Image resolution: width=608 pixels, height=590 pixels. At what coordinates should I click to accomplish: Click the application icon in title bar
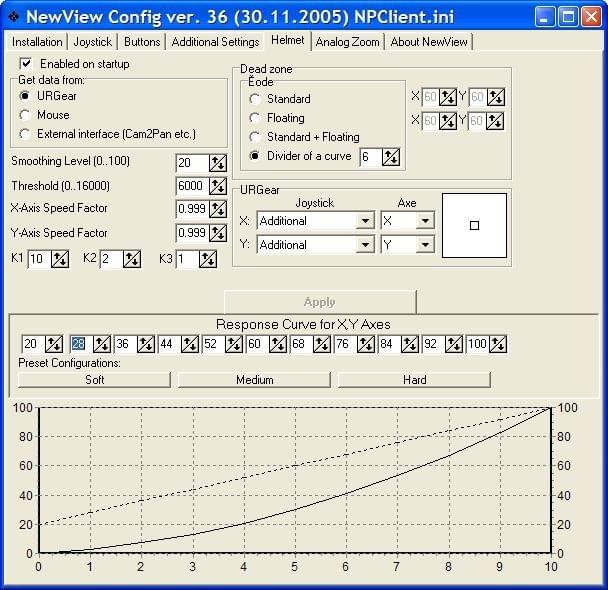[x=13, y=16]
